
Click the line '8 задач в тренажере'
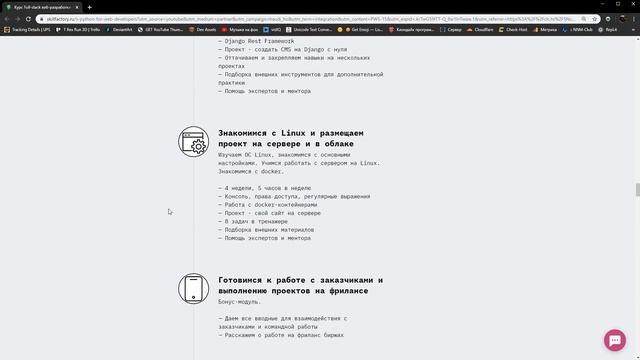coord(253,222)
